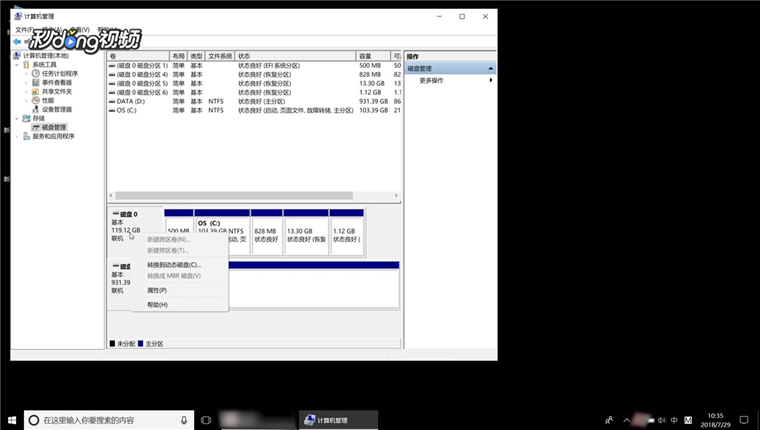
Task: Open Shared Folders (共享文件夹) node
Action: pos(56,92)
